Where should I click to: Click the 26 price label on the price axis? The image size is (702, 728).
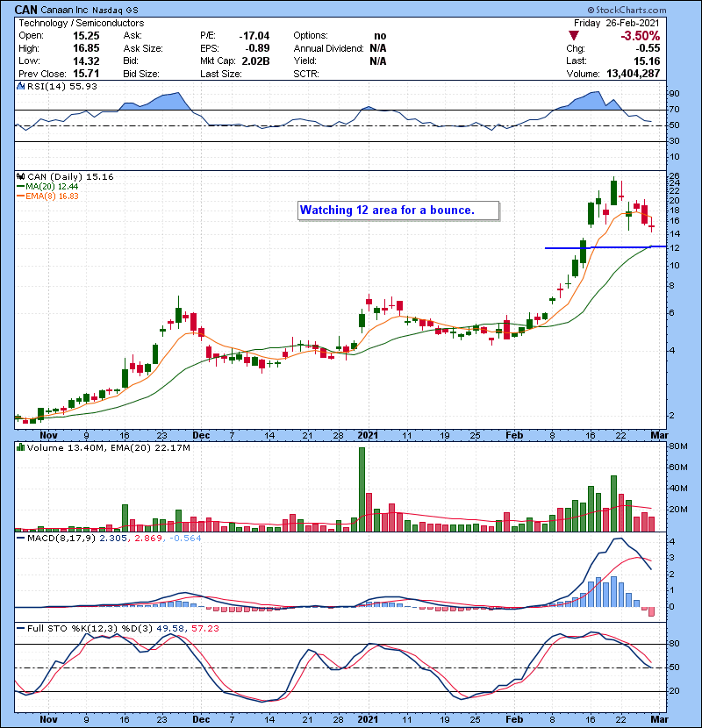[674, 175]
